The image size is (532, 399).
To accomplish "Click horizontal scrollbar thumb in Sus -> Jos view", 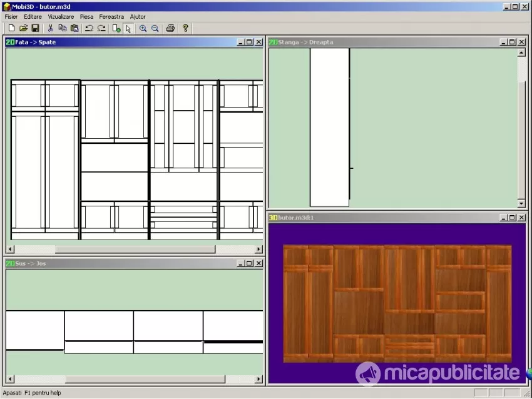I will (145, 378).
